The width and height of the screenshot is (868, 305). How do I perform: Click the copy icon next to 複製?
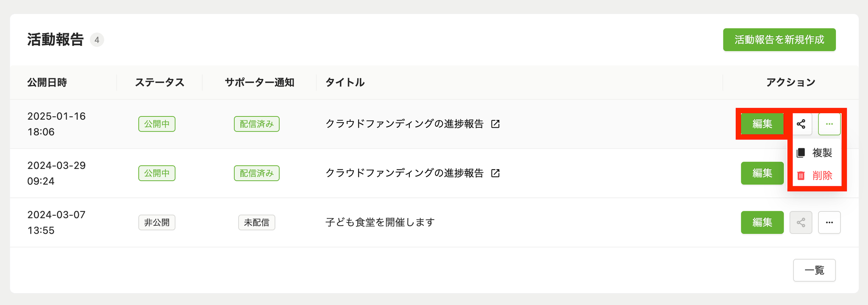coord(801,153)
